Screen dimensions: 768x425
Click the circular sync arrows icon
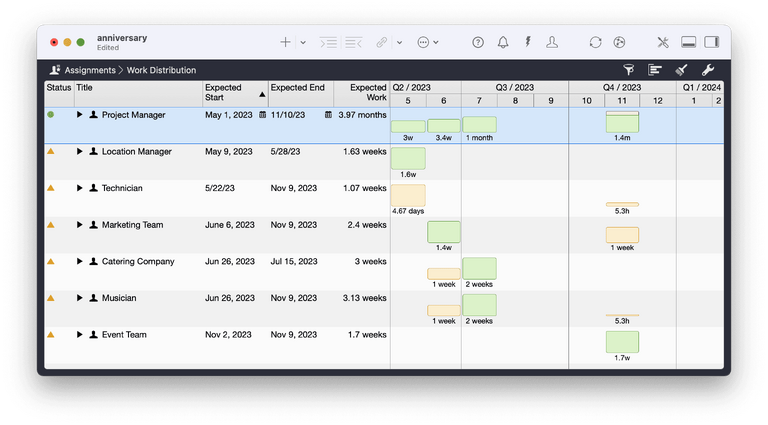pos(595,42)
